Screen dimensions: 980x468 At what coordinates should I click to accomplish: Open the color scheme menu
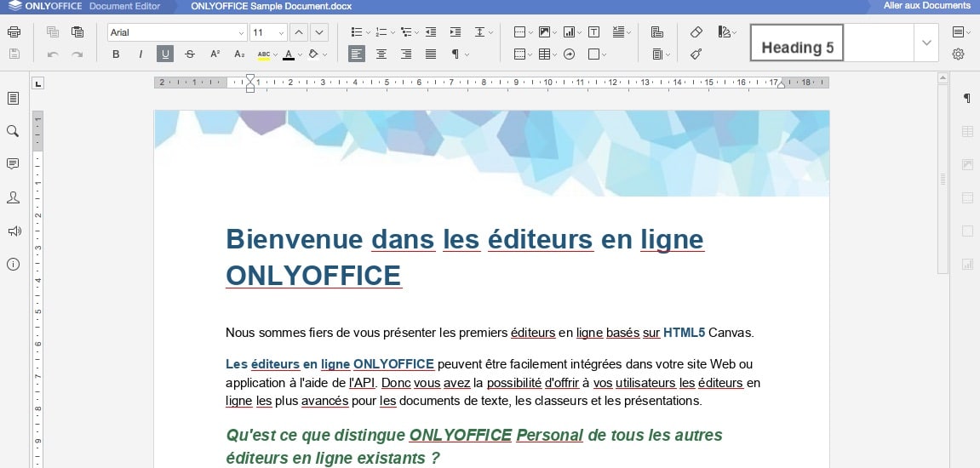[x=724, y=31]
